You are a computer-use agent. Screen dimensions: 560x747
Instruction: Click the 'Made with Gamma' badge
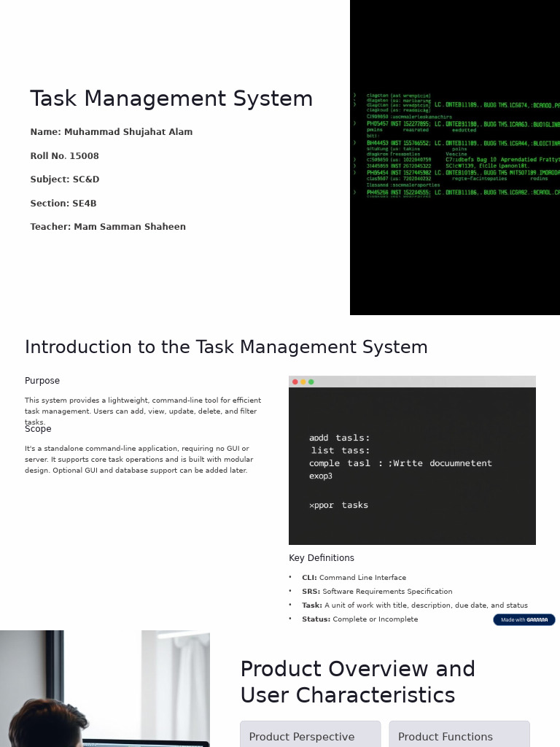pos(524,619)
